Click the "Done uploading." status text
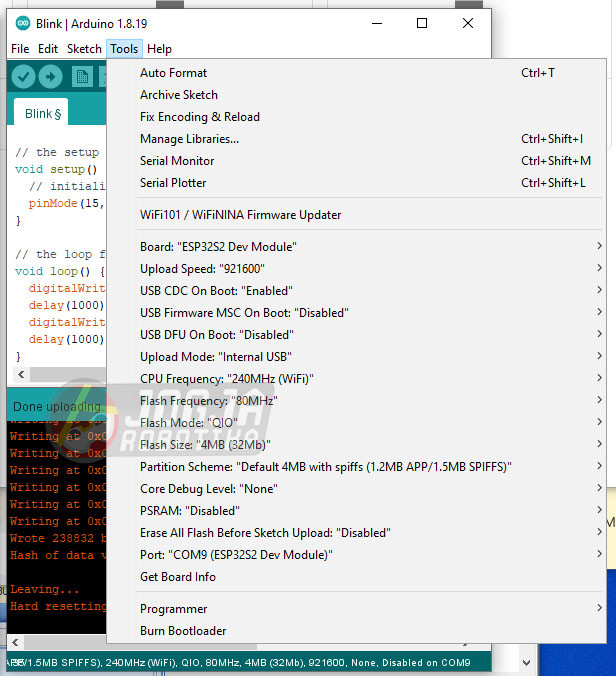616x676 pixels. [58, 407]
